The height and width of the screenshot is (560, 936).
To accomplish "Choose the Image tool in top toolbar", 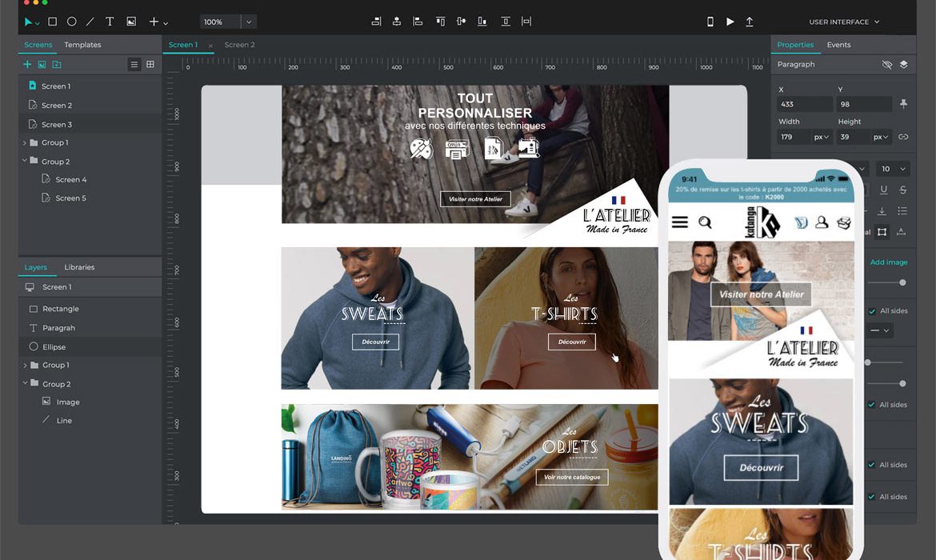I will (x=131, y=22).
